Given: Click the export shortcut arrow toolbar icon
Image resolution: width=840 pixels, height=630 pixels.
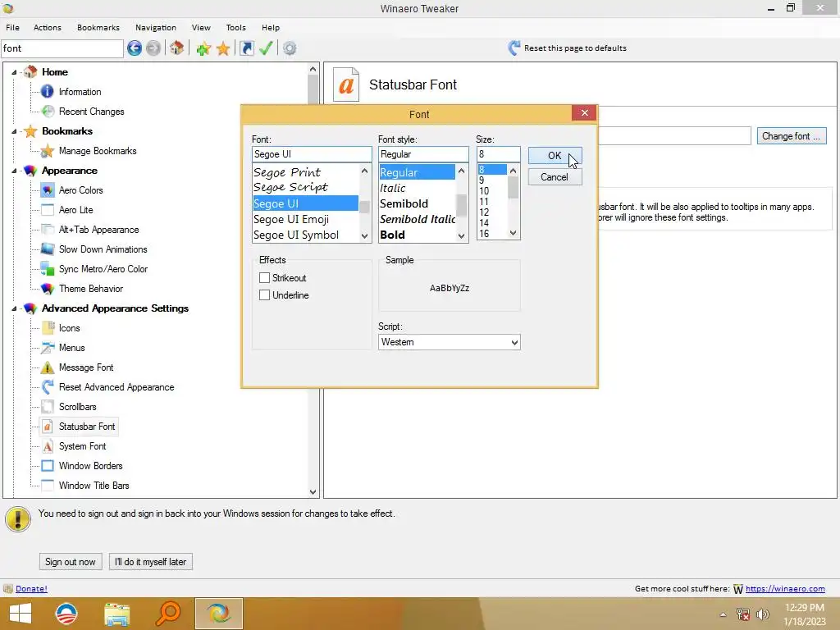Looking at the screenshot, I should pos(246,48).
